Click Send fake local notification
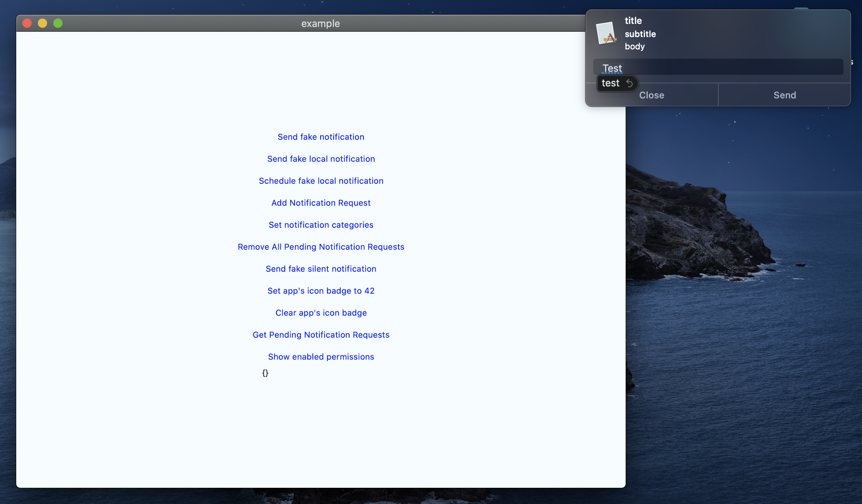Image resolution: width=862 pixels, height=504 pixels. [321, 159]
